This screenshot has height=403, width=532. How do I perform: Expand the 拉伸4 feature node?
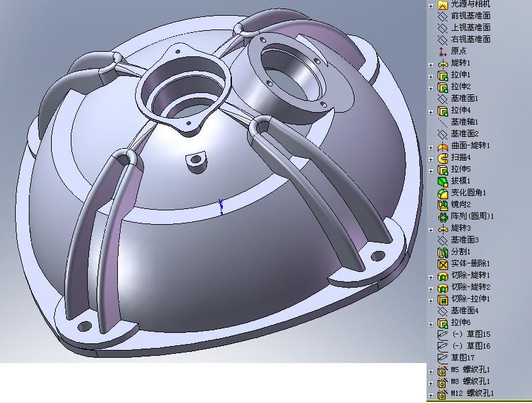[x=431, y=112]
